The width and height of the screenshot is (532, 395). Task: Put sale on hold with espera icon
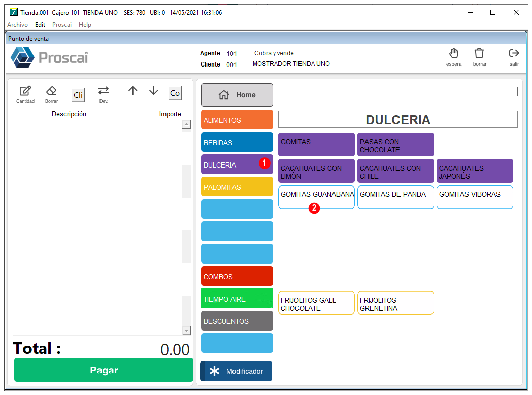coord(454,54)
